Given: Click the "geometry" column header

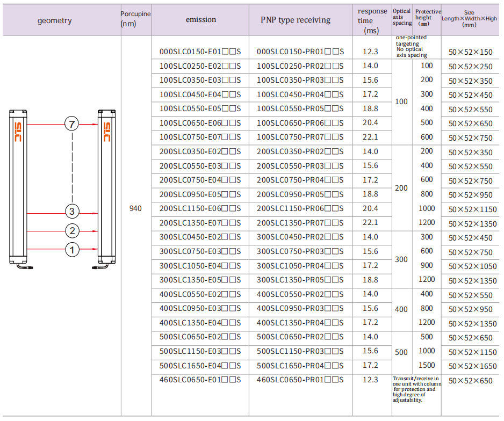Looking at the screenshot, I should (x=54, y=20).
